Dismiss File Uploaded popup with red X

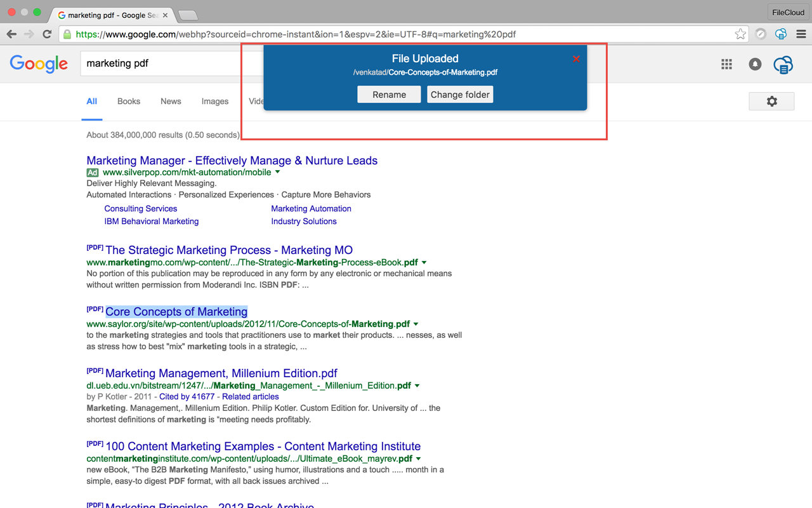point(576,59)
